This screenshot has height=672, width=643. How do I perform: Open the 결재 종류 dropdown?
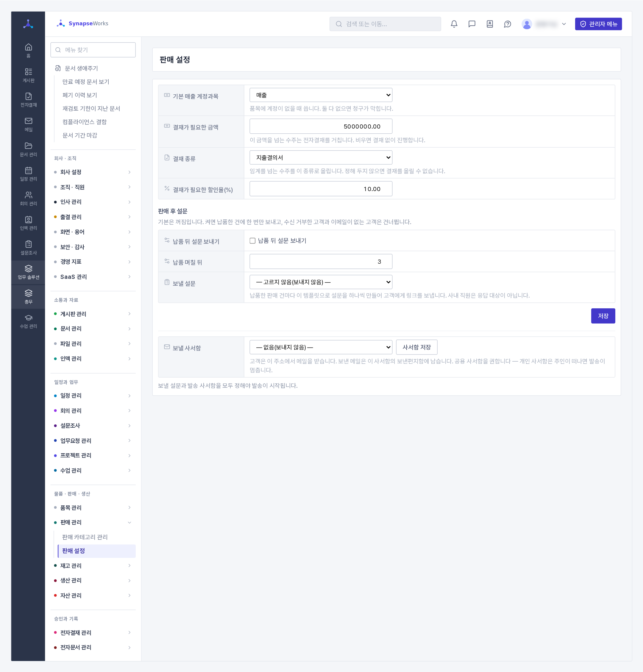(x=321, y=158)
